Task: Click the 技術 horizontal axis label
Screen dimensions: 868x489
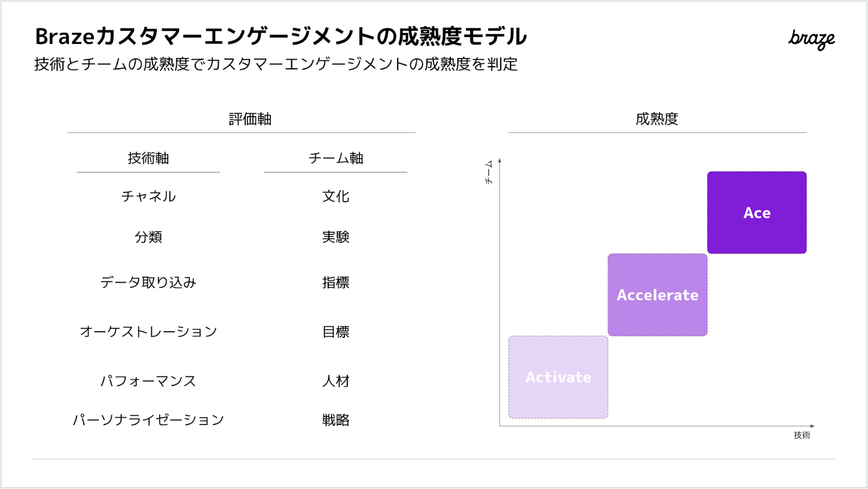Action: (802, 435)
